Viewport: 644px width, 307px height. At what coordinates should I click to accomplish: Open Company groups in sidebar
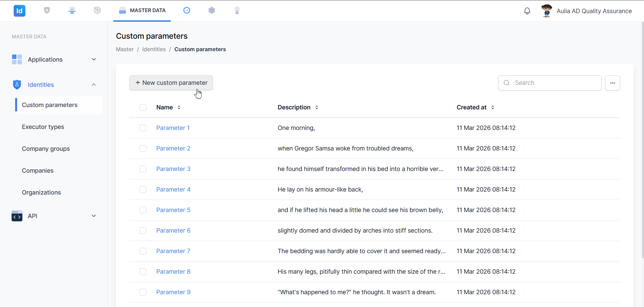pyautogui.click(x=46, y=149)
